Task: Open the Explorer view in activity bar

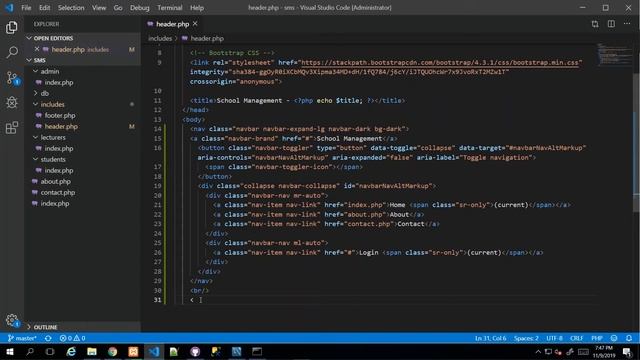Action: coord(12,27)
